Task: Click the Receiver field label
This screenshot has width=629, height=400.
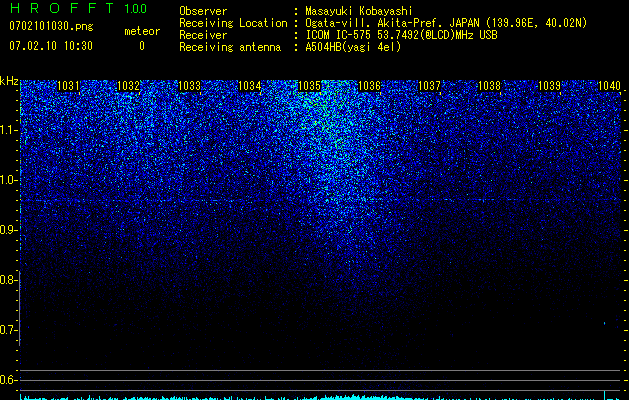Action: pos(203,35)
